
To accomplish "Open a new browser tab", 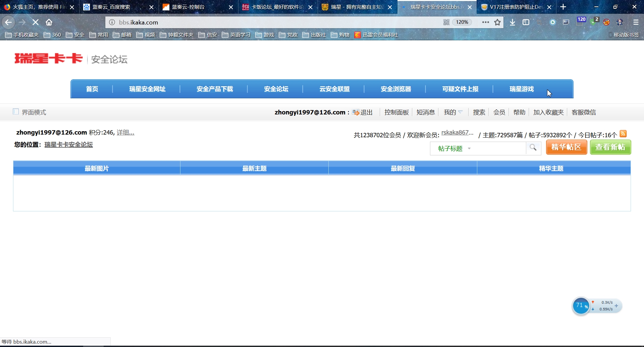I will pyautogui.click(x=563, y=7).
